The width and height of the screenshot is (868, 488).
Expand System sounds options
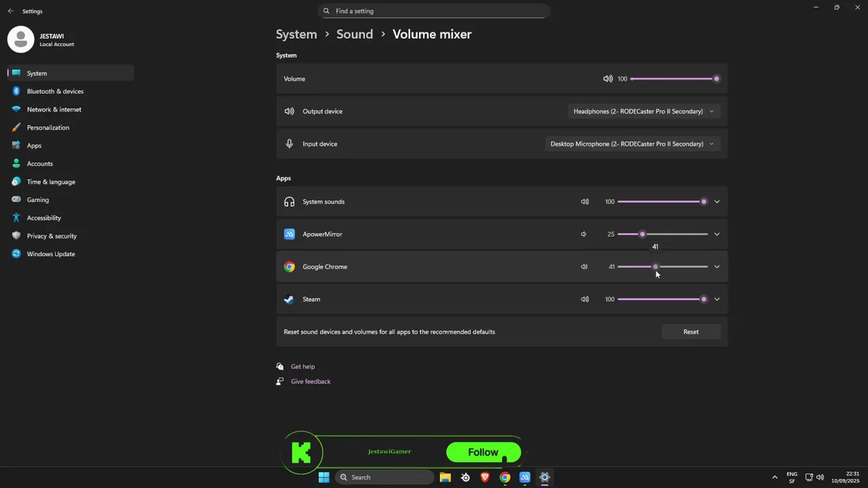coord(717,201)
